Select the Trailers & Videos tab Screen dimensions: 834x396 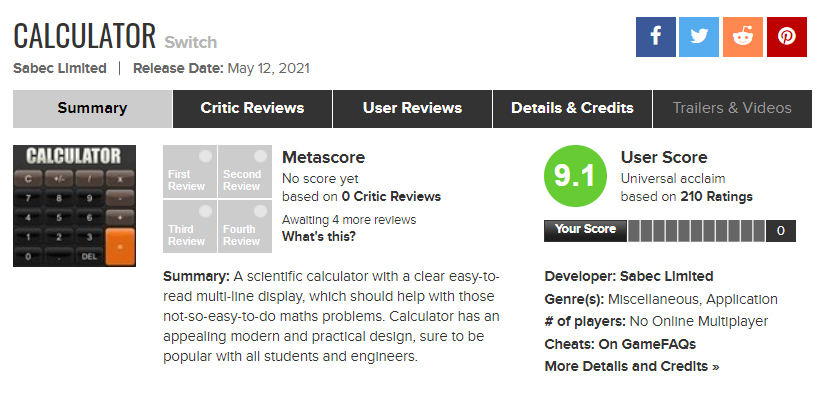(x=732, y=108)
